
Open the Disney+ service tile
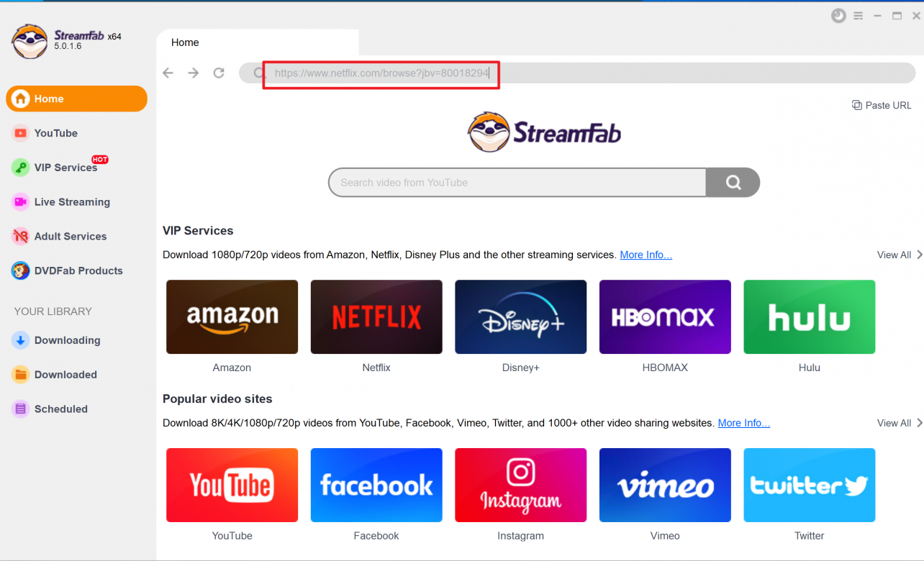click(x=521, y=317)
